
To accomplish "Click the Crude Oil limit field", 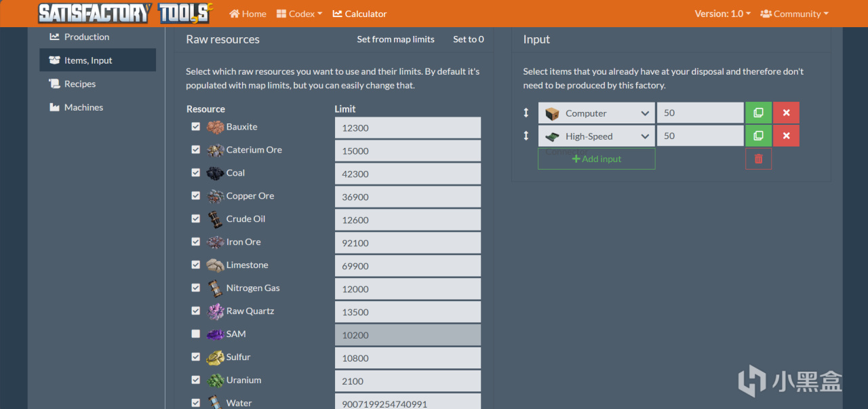I will pyautogui.click(x=408, y=220).
